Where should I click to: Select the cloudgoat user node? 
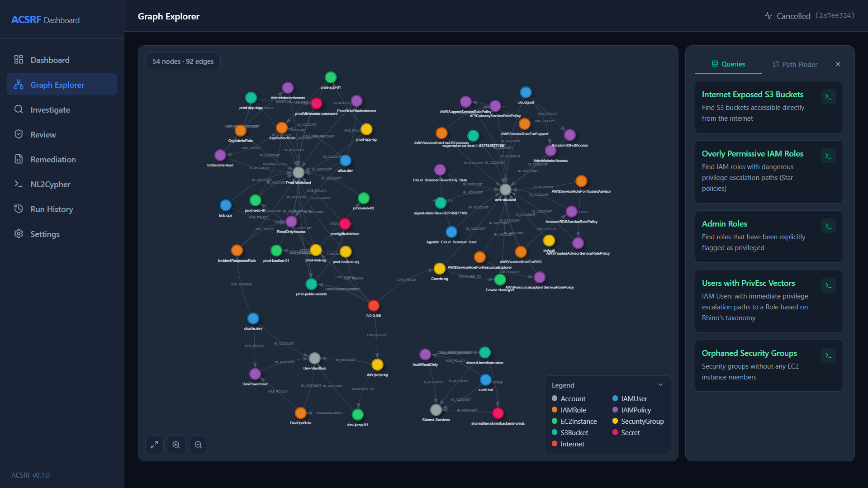(x=526, y=92)
